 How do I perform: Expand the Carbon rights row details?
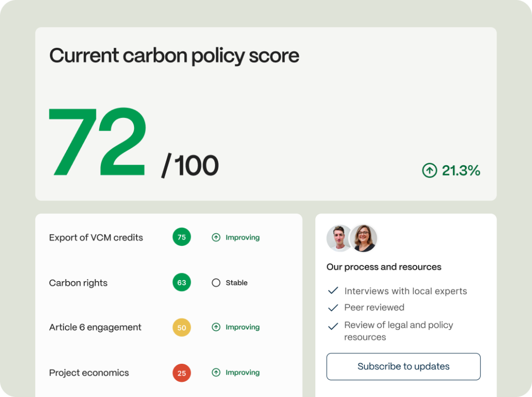pos(78,283)
